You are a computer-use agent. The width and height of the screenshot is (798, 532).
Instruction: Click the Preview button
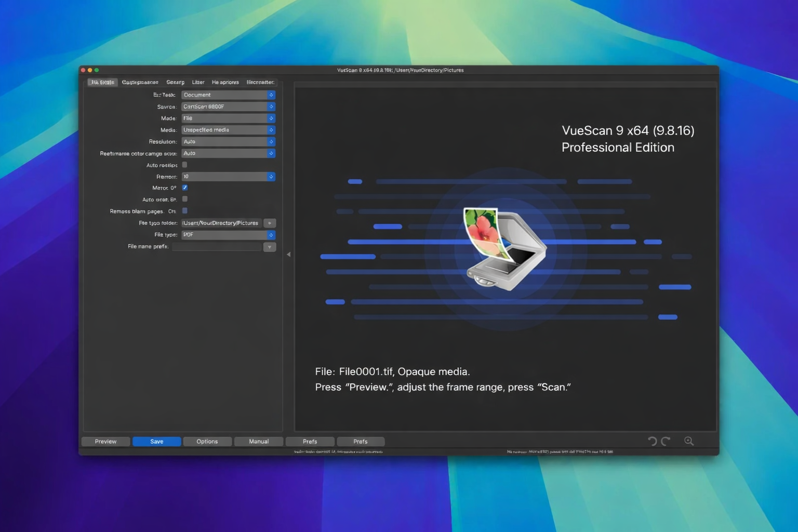click(x=105, y=442)
